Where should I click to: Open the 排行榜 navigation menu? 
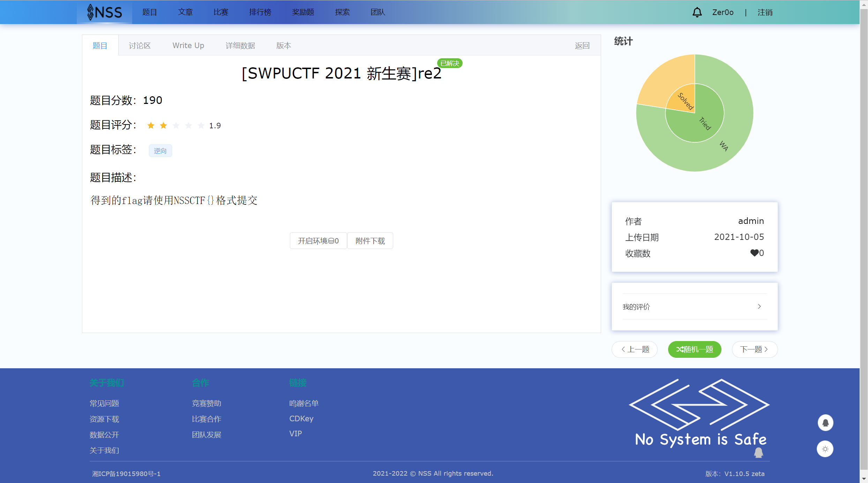(x=260, y=12)
